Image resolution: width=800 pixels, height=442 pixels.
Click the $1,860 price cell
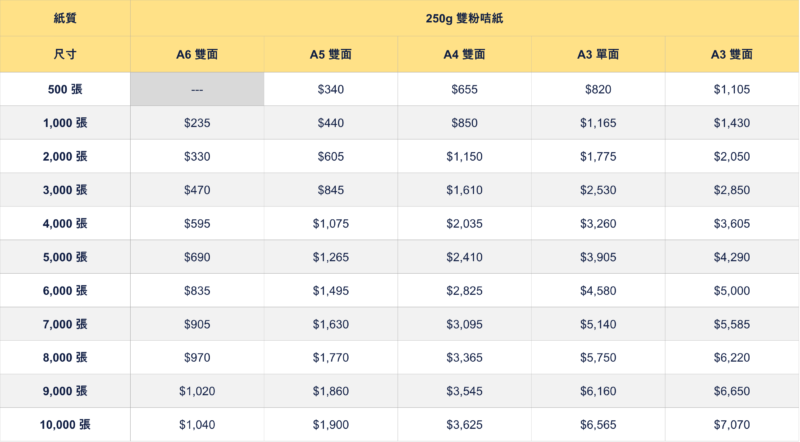coord(331,391)
